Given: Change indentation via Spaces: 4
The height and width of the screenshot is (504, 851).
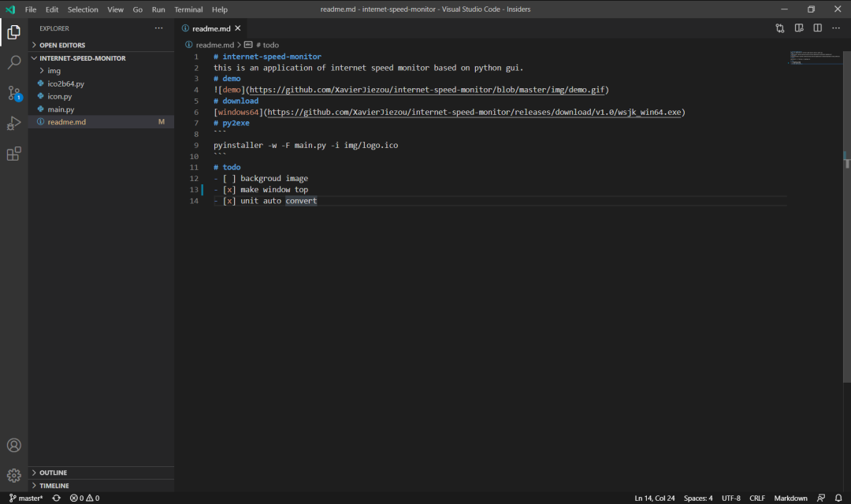Looking at the screenshot, I should pyautogui.click(x=698, y=498).
